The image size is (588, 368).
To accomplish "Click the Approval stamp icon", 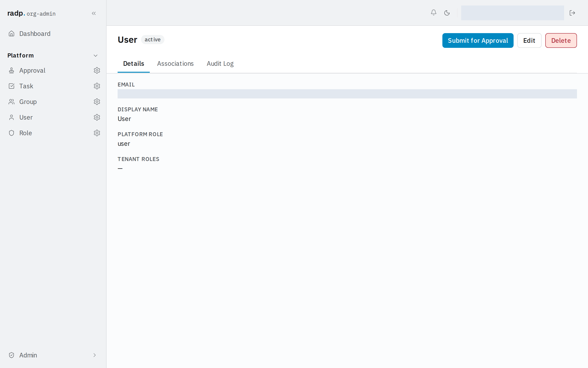I will pyautogui.click(x=11, y=70).
